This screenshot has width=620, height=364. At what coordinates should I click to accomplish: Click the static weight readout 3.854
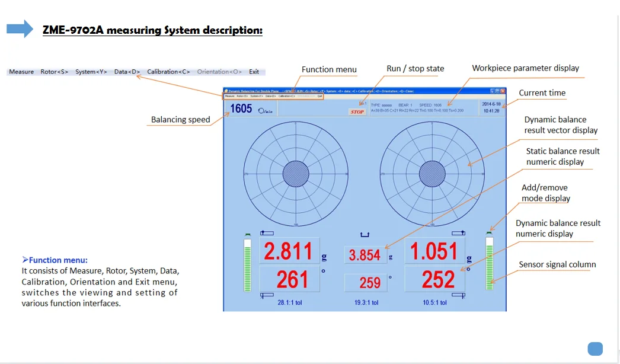pyautogui.click(x=365, y=255)
